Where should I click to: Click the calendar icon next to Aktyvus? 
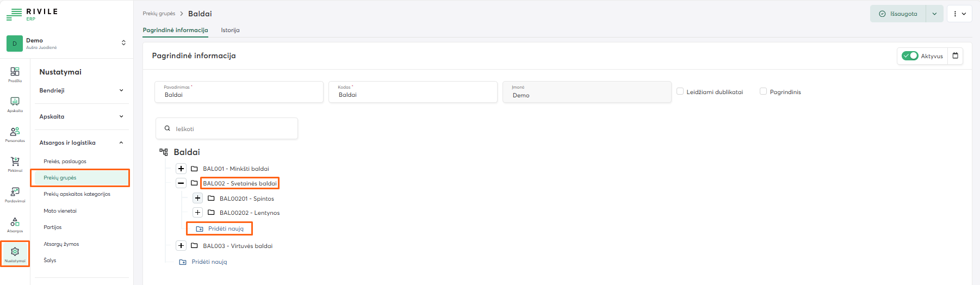point(955,56)
